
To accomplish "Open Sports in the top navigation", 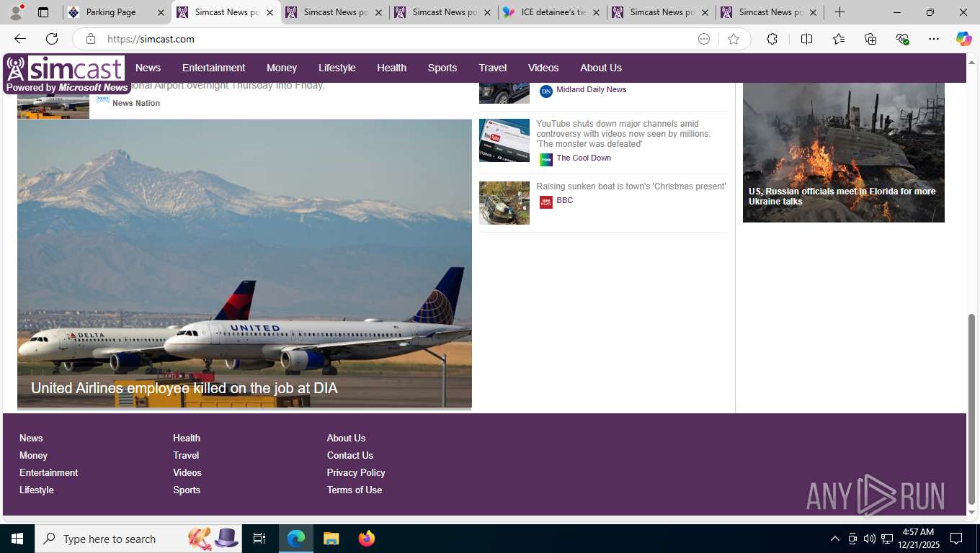I will click(x=442, y=68).
